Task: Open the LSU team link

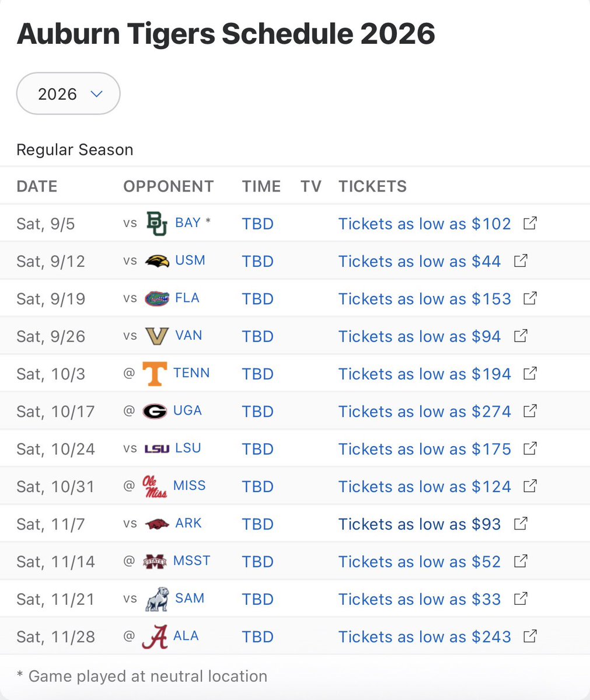Action: tap(188, 448)
